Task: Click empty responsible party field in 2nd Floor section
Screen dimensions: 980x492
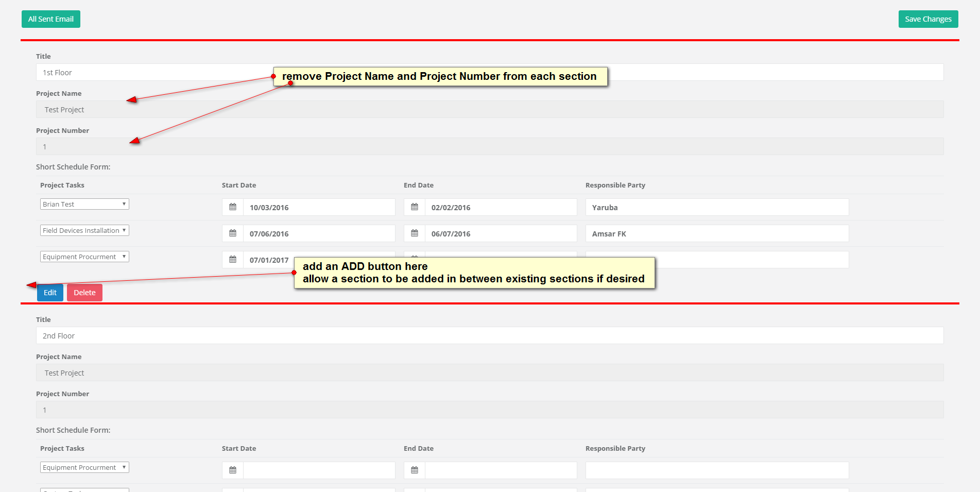Action: click(717, 470)
